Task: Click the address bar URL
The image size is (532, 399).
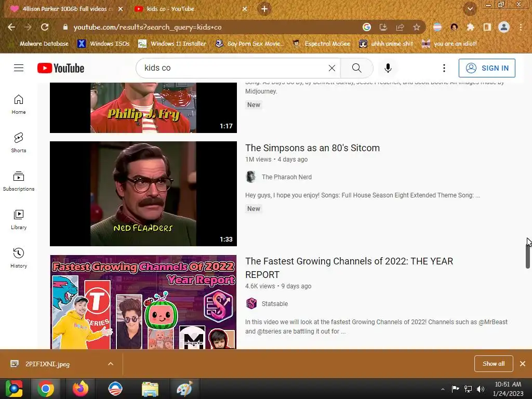Action: point(147,27)
